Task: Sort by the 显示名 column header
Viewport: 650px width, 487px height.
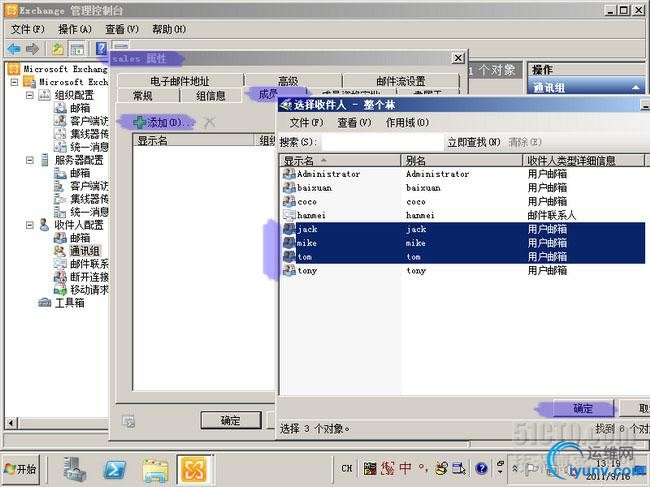Action: 340,160
